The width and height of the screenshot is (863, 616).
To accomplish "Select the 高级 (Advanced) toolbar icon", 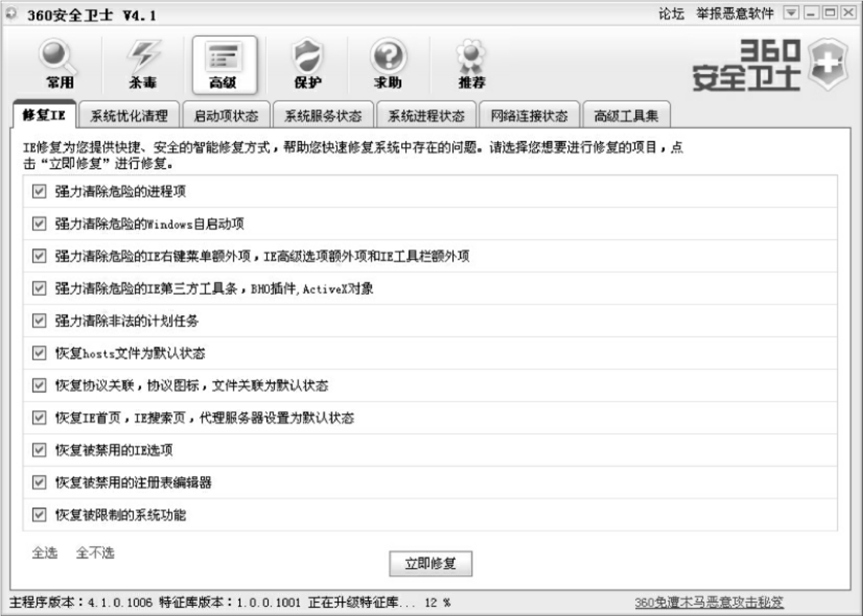I will [224, 64].
